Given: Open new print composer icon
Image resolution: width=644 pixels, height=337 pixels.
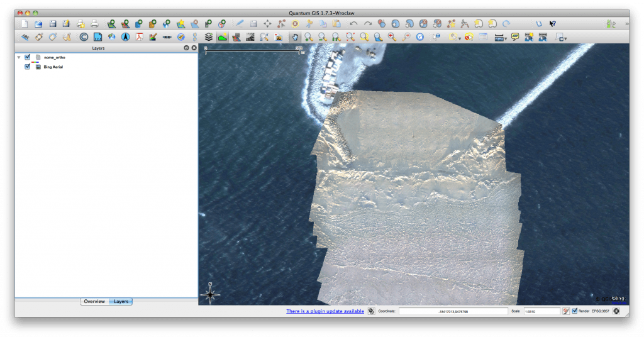Looking at the screenshot, I should click(80, 24).
